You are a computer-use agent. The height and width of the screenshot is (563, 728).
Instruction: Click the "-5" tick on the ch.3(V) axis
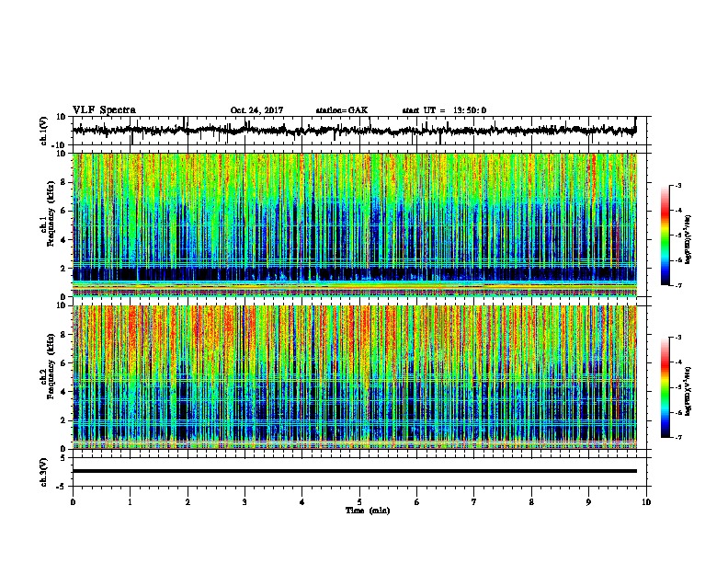click(x=63, y=487)
